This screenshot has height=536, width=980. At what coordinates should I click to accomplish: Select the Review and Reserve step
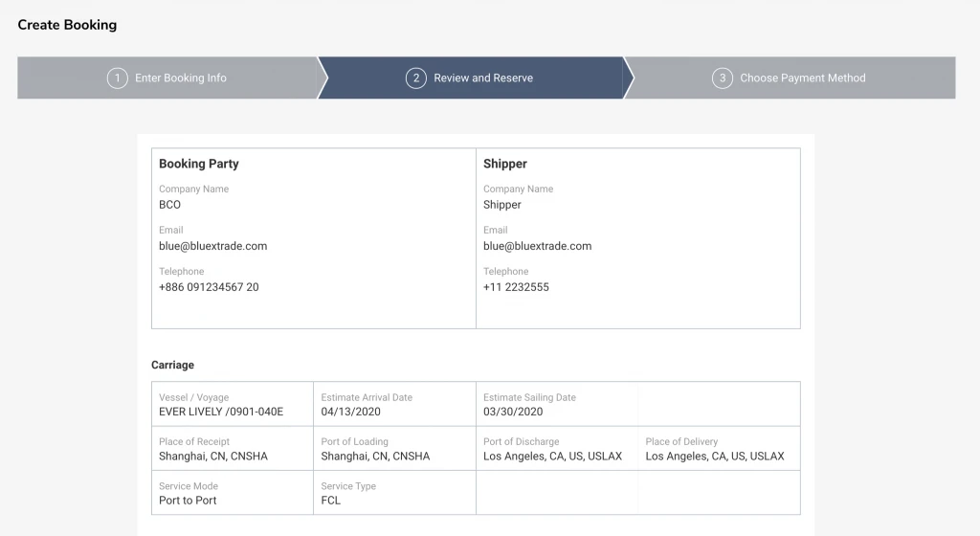coord(483,78)
